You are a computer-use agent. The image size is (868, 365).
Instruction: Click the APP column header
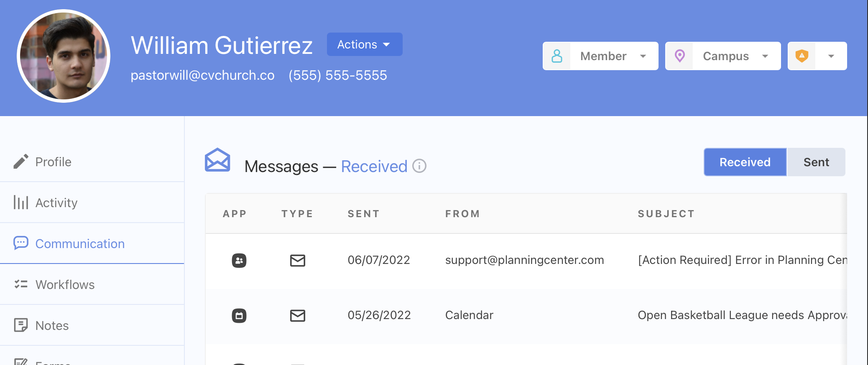click(x=235, y=214)
